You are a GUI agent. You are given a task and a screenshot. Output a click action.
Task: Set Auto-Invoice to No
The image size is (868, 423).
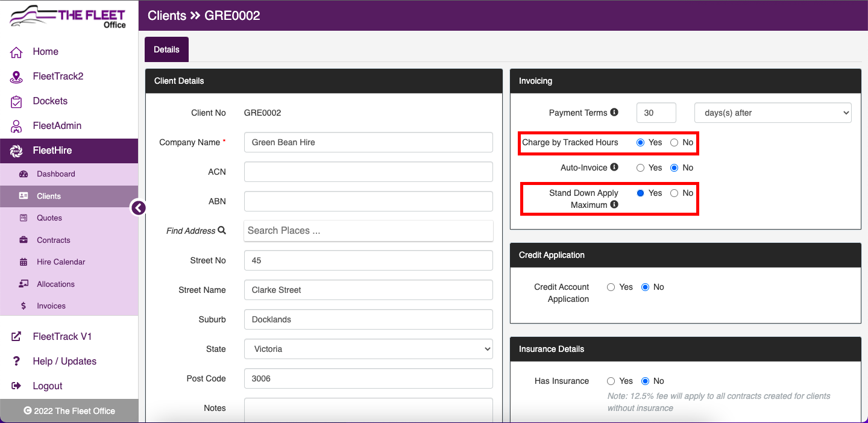point(675,168)
